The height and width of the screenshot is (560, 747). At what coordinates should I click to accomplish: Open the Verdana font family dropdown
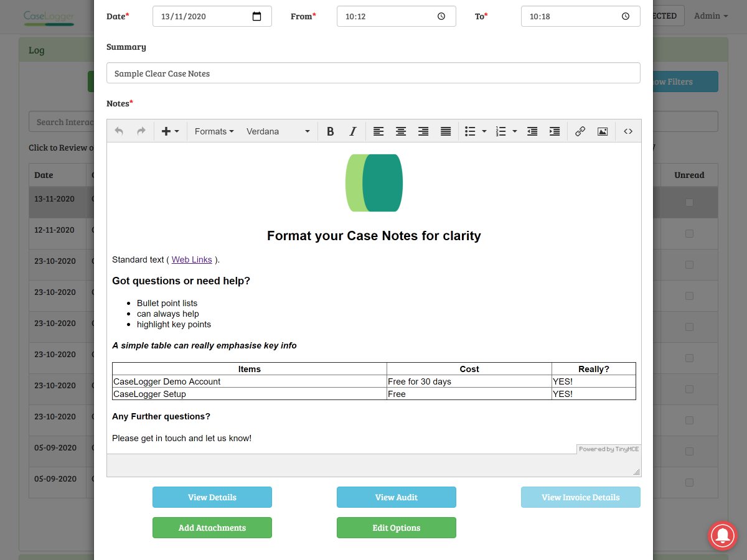[278, 131]
